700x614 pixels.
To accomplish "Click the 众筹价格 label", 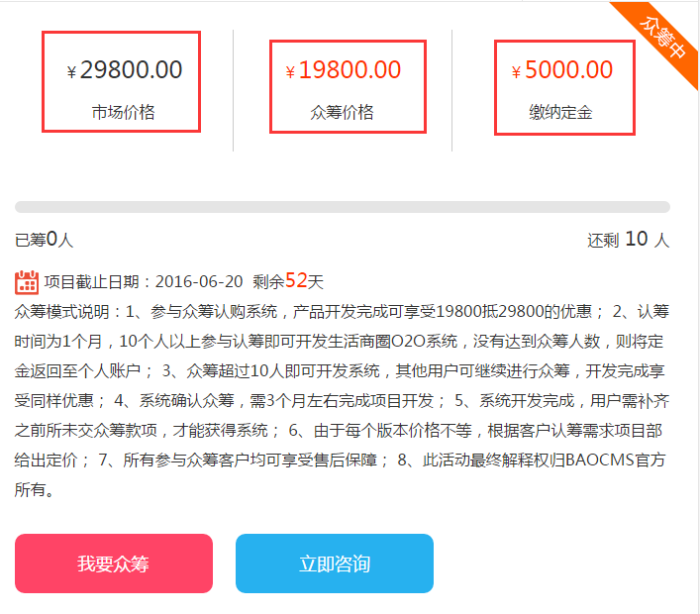I will 342,112.
